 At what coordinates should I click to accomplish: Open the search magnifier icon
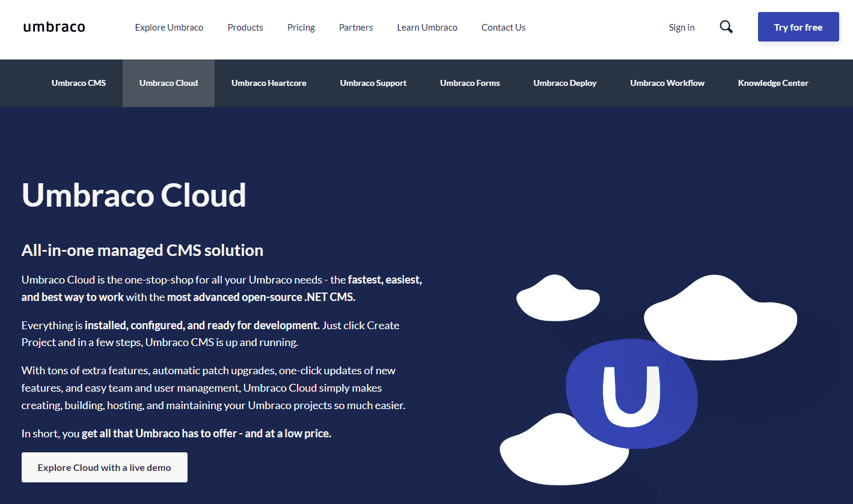point(726,27)
